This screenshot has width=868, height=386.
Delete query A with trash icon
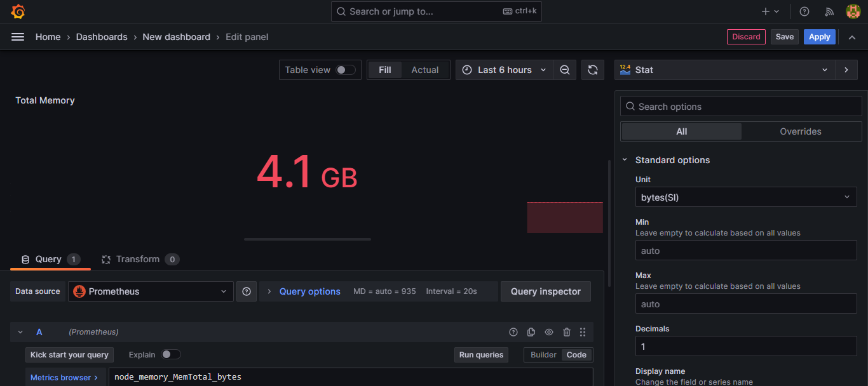(566, 332)
